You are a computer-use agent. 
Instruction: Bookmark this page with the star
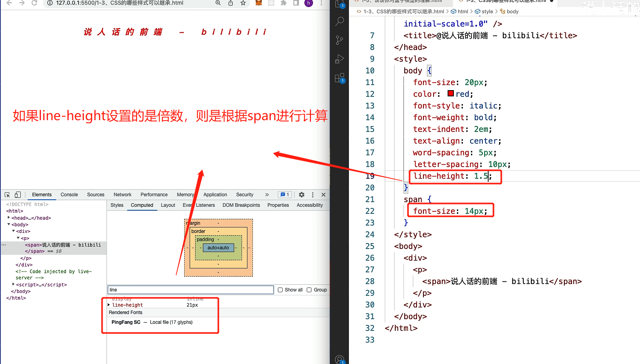[243, 3]
